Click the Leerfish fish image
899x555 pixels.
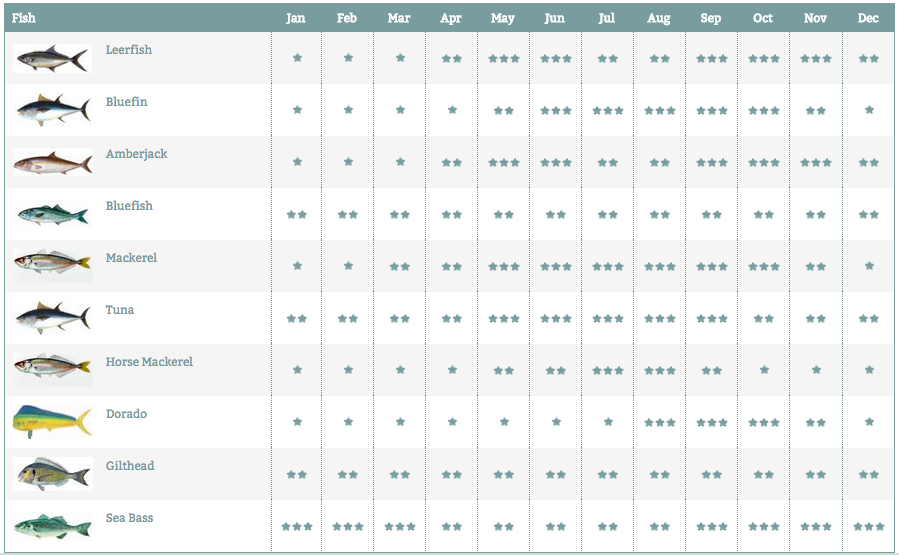coord(52,58)
